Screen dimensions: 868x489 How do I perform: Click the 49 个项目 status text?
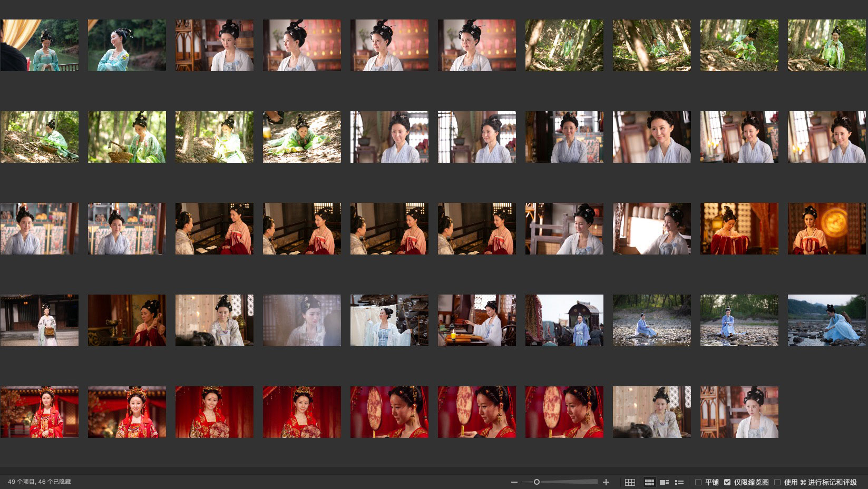coord(39,482)
